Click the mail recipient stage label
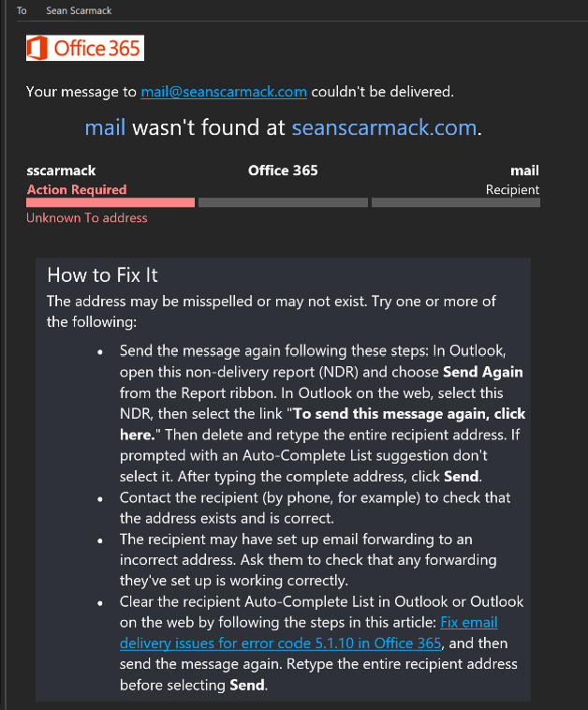This screenshot has width=588, height=710. tap(524, 170)
